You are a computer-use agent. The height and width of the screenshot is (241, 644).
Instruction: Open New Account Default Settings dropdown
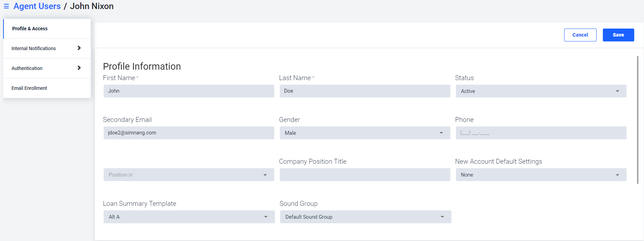(x=541, y=174)
